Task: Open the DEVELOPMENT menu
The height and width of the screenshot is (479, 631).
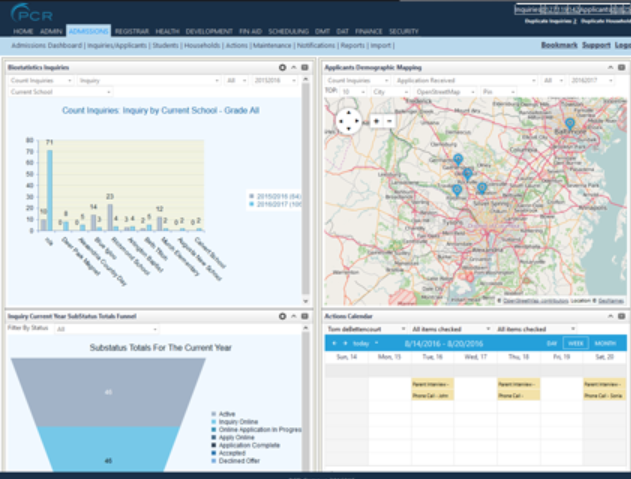Action: 209,31
